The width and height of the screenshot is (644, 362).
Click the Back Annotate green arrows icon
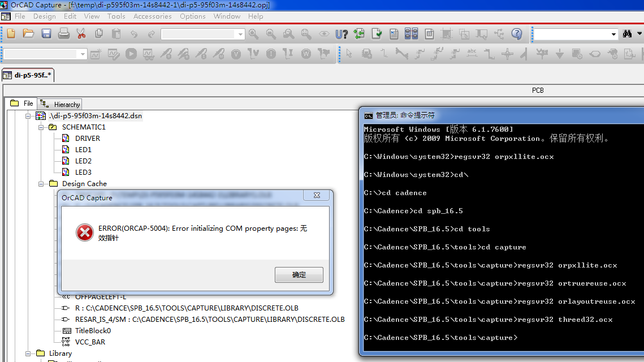click(x=360, y=34)
